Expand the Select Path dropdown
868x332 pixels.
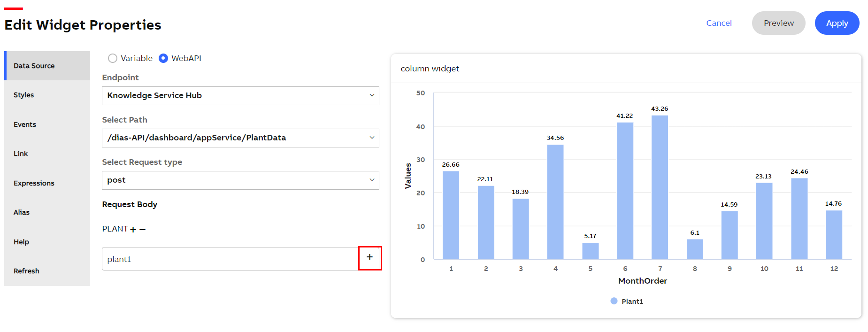240,138
